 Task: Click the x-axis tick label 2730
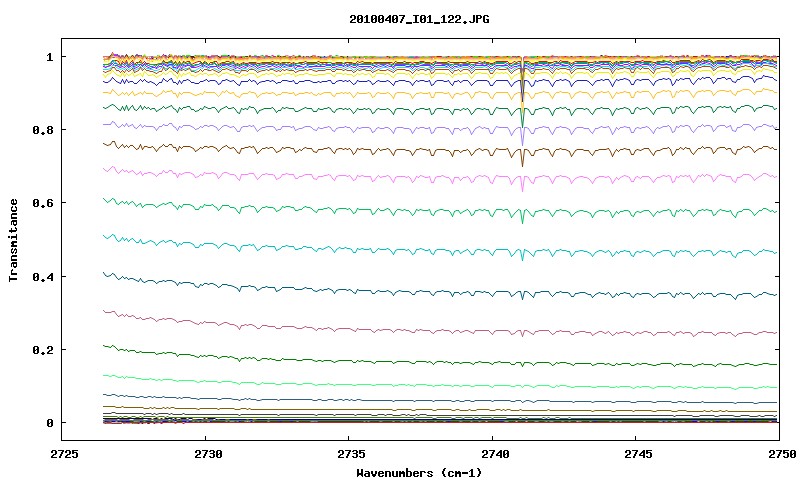[x=208, y=454]
